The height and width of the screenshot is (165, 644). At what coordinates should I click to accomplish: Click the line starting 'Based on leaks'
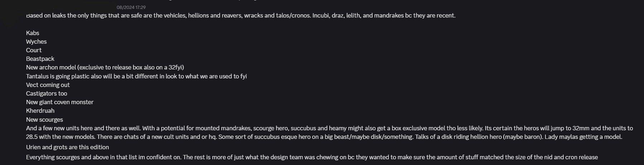(241, 16)
